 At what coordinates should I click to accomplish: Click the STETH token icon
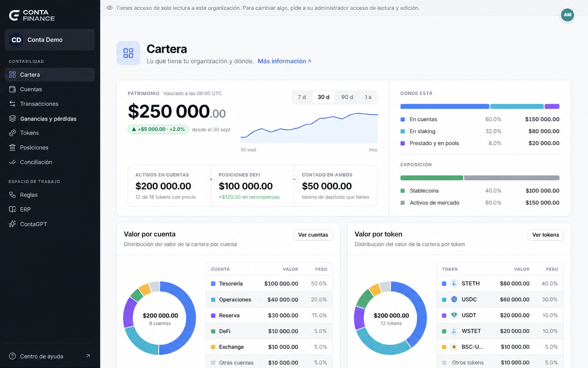coord(454,283)
